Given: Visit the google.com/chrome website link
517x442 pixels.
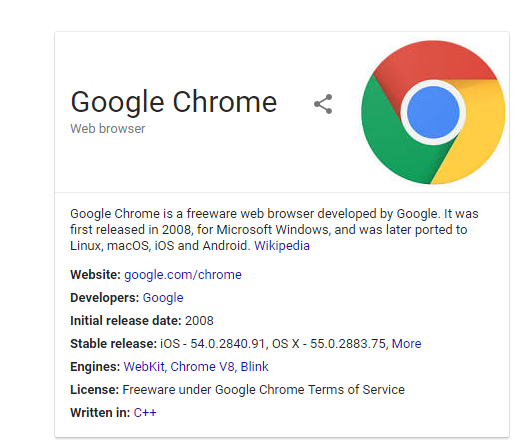Looking at the screenshot, I should pyautogui.click(x=183, y=275).
